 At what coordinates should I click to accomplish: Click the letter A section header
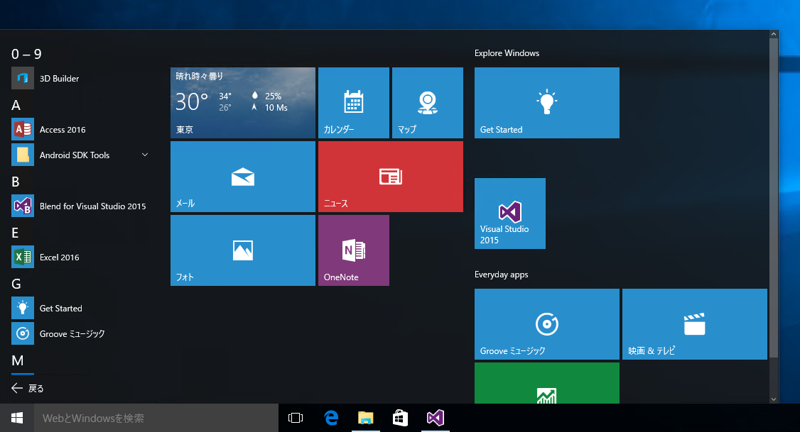click(16, 105)
